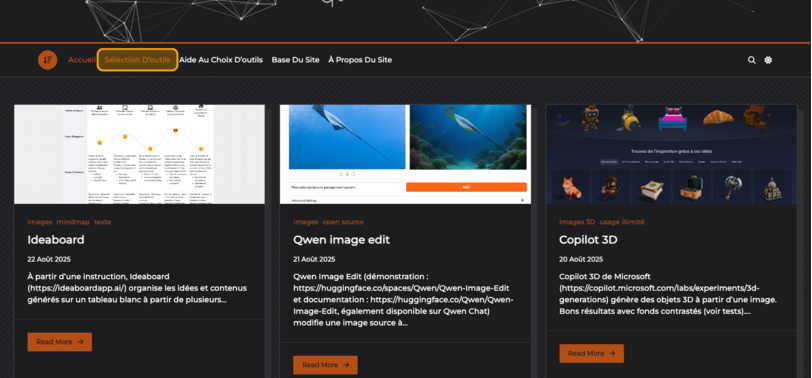Open the Qwen image edit thumbnail
Viewport: 812px width, 378px height.
click(x=405, y=154)
